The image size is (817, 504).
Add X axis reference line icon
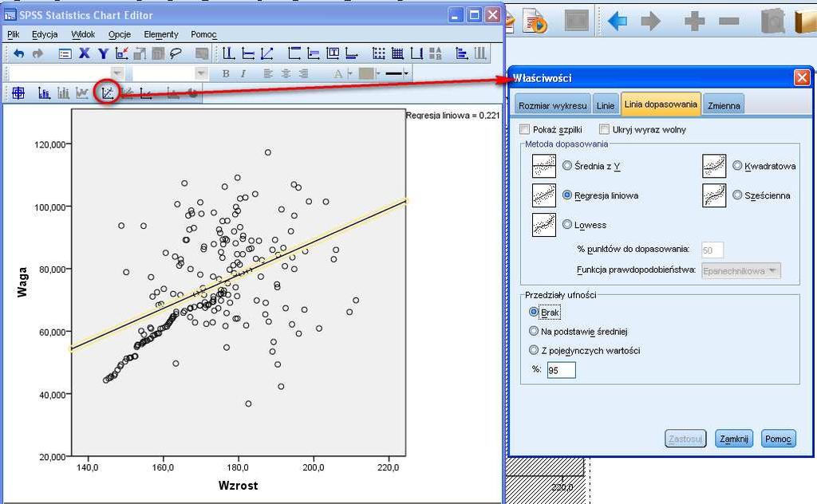click(227, 53)
